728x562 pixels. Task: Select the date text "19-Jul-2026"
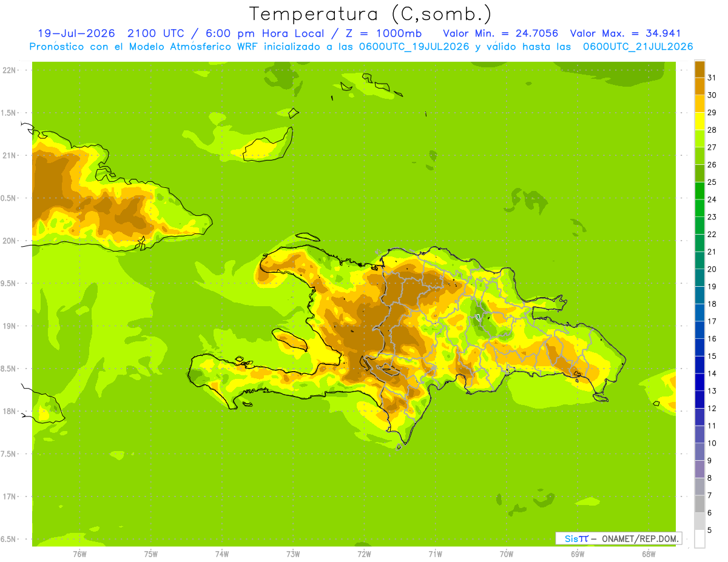tap(75, 33)
